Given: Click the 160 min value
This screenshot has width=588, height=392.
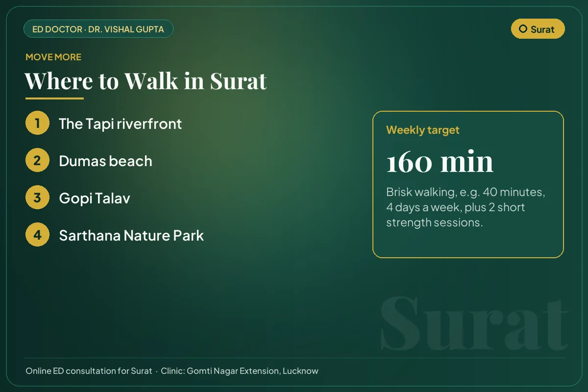Looking at the screenshot, I should (440, 162).
